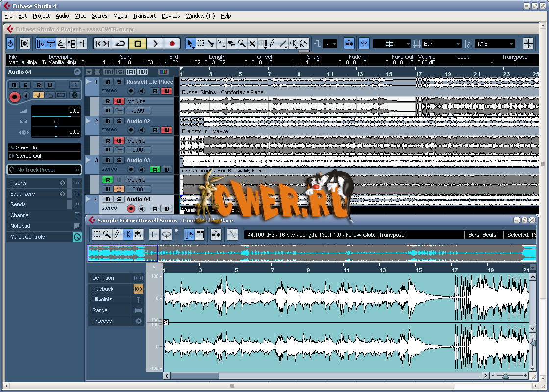Choose the Zoom magnifier tool in main toolbar
Screen dimensions: 549x392
[242, 44]
